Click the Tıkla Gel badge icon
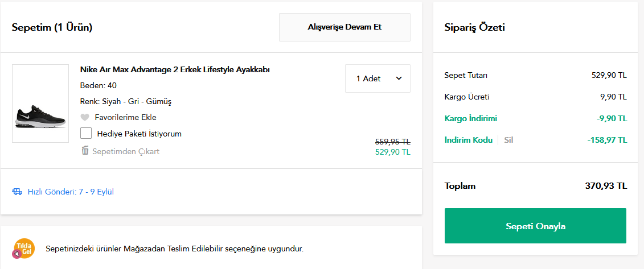 click(x=23, y=249)
